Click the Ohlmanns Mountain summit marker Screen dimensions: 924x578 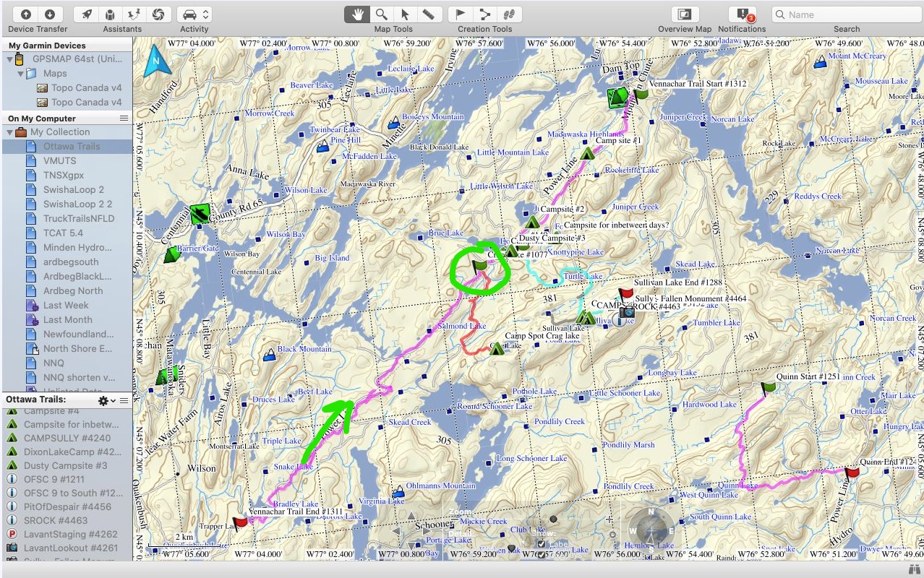(397, 491)
